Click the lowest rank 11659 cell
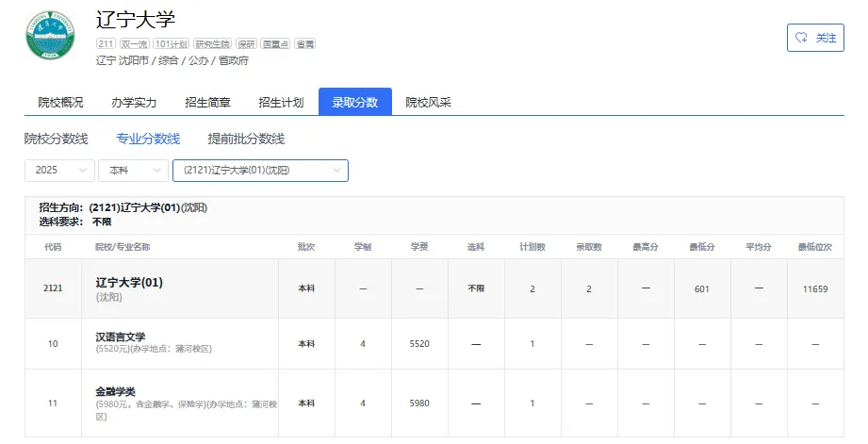The image size is (868, 444). pos(815,289)
